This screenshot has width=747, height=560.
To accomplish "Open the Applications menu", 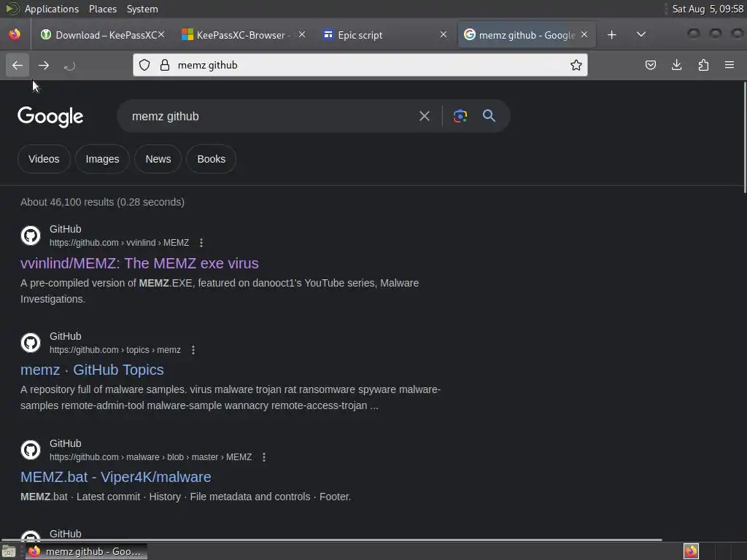I will [x=52, y=9].
